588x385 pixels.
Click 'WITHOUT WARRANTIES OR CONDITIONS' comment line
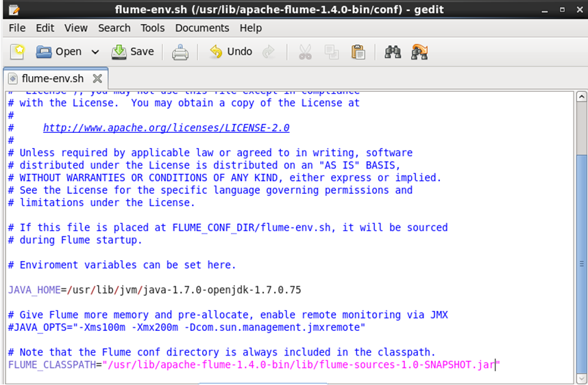pyautogui.click(x=225, y=177)
